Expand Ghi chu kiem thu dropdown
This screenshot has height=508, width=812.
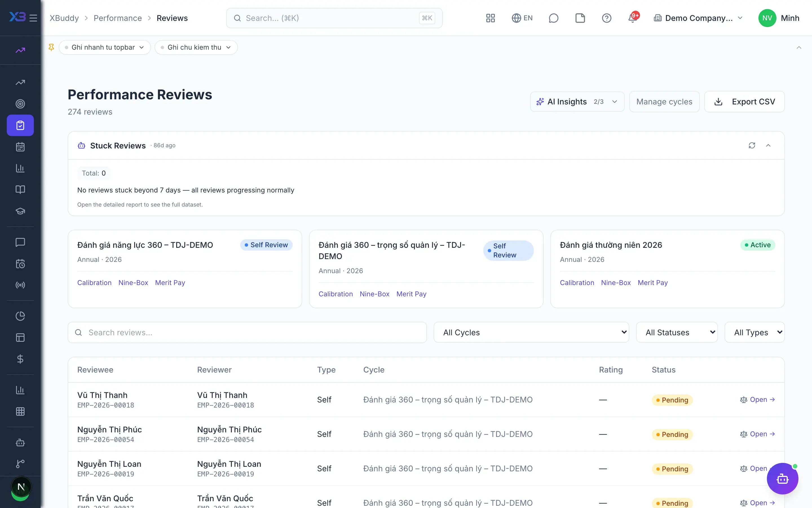196,47
